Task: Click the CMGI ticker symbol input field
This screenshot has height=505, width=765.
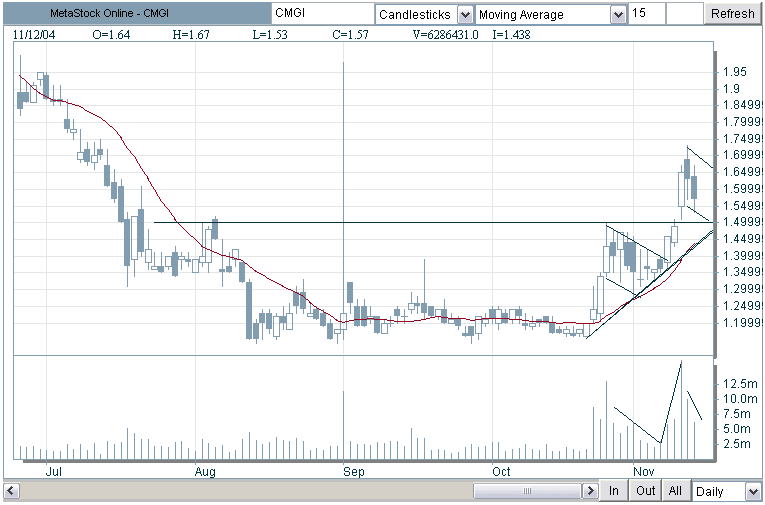Action: (322, 13)
